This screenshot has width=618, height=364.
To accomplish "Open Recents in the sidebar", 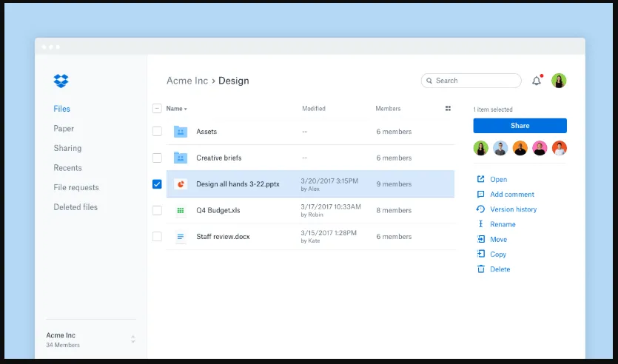I will point(68,168).
